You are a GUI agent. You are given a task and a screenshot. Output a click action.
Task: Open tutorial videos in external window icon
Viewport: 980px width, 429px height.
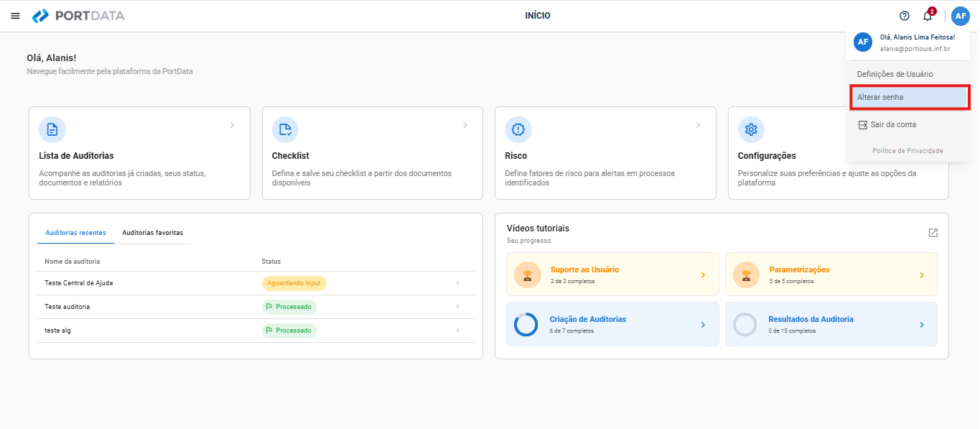pyautogui.click(x=933, y=233)
